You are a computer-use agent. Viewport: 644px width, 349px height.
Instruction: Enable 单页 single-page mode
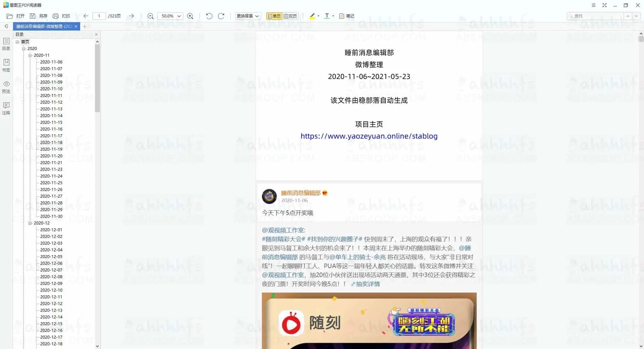point(274,16)
